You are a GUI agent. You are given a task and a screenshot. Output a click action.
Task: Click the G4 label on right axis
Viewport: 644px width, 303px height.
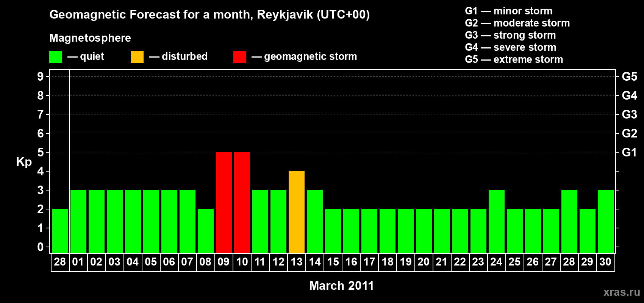click(x=629, y=95)
